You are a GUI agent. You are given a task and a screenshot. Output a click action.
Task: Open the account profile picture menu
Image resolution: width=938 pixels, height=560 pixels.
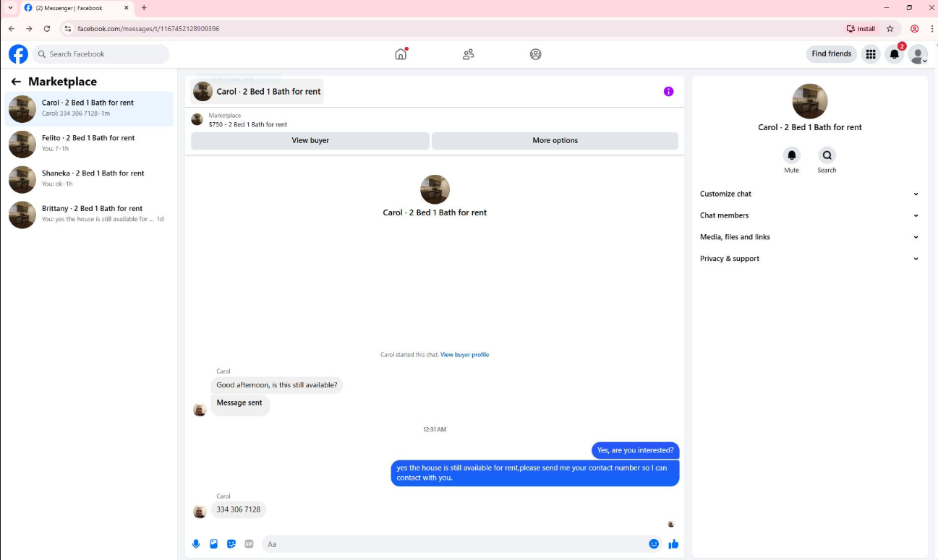918,54
